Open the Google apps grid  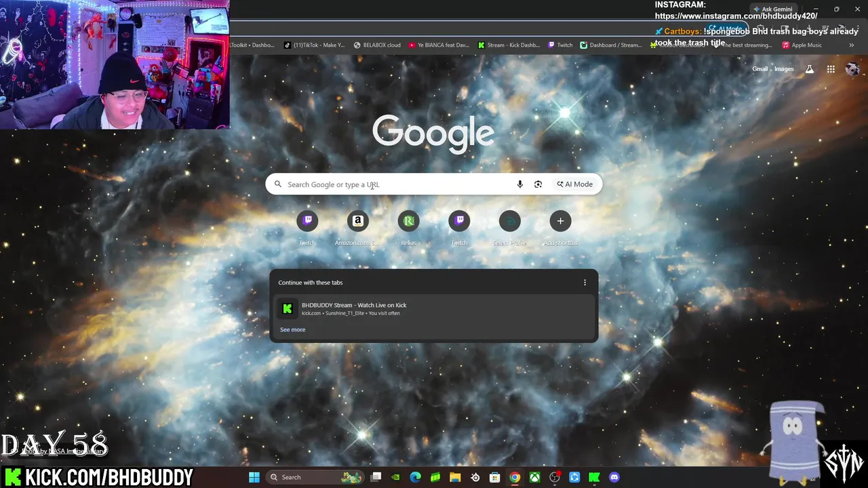[831, 69]
